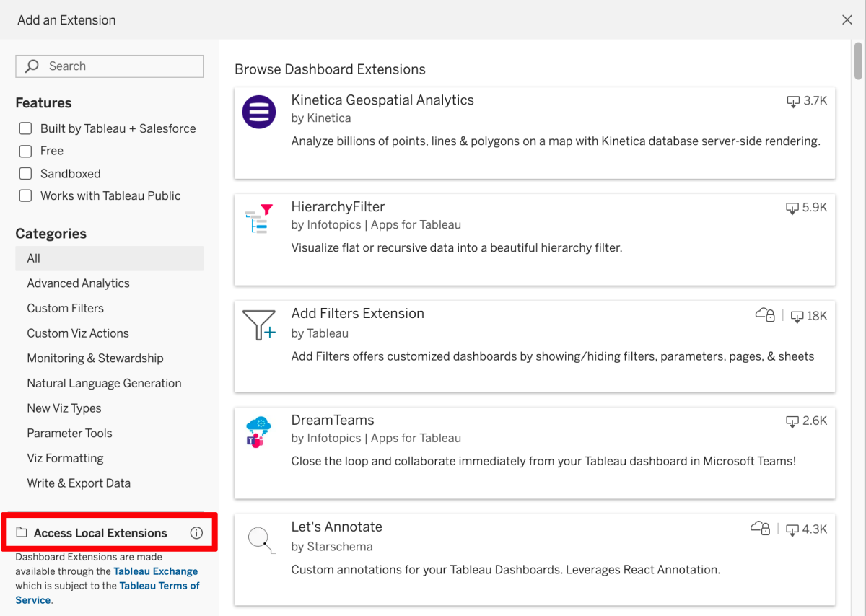Click the HierarchyFilter extension logo

tap(259, 216)
